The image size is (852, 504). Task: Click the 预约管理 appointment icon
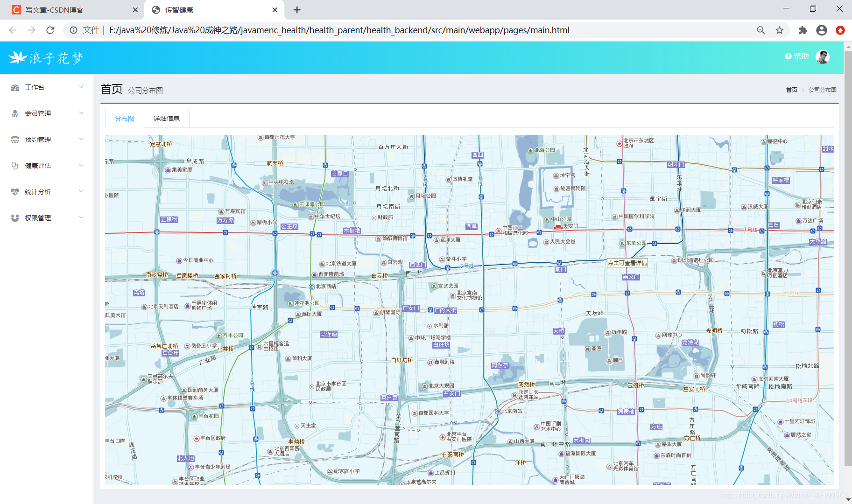click(x=15, y=140)
